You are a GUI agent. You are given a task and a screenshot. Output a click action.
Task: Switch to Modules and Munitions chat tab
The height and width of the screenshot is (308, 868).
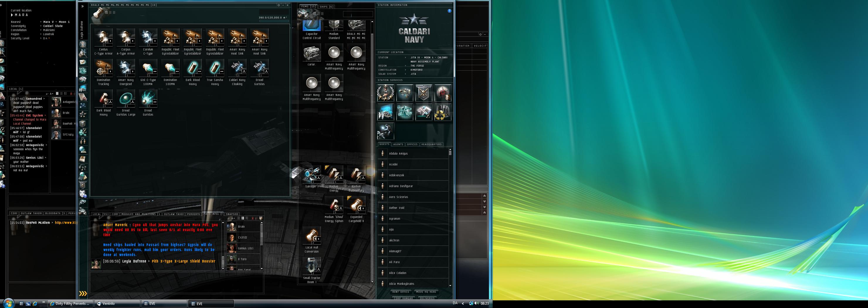click(141, 214)
